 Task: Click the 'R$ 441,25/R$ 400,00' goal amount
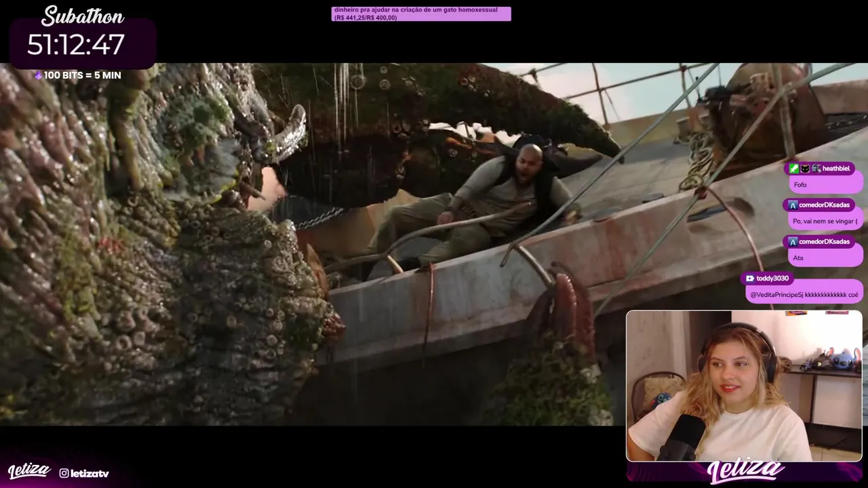(x=366, y=18)
